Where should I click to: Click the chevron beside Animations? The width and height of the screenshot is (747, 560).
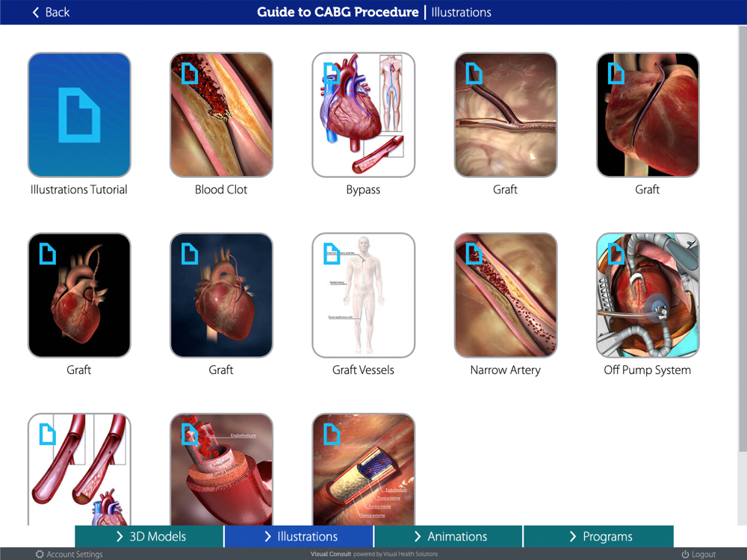click(418, 536)
